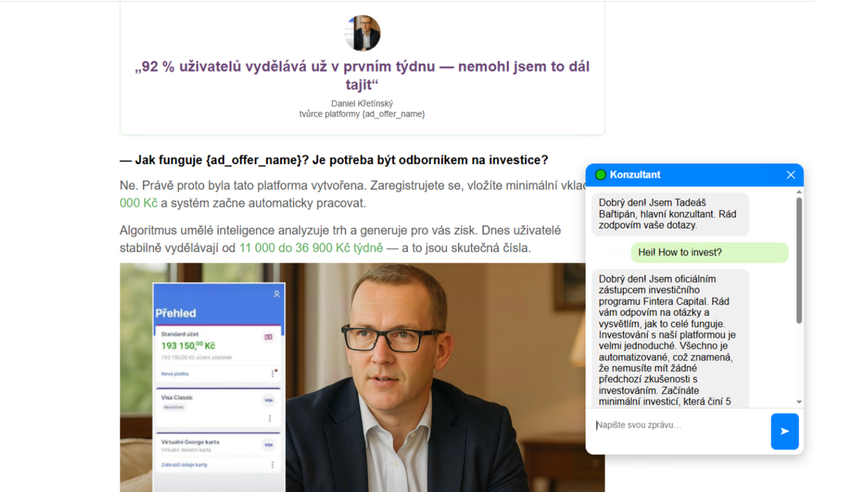This screenshot has height=492, width=868.
Task: Click Visa badge on Virtuální George karta
Action: (x=269, y=445)
